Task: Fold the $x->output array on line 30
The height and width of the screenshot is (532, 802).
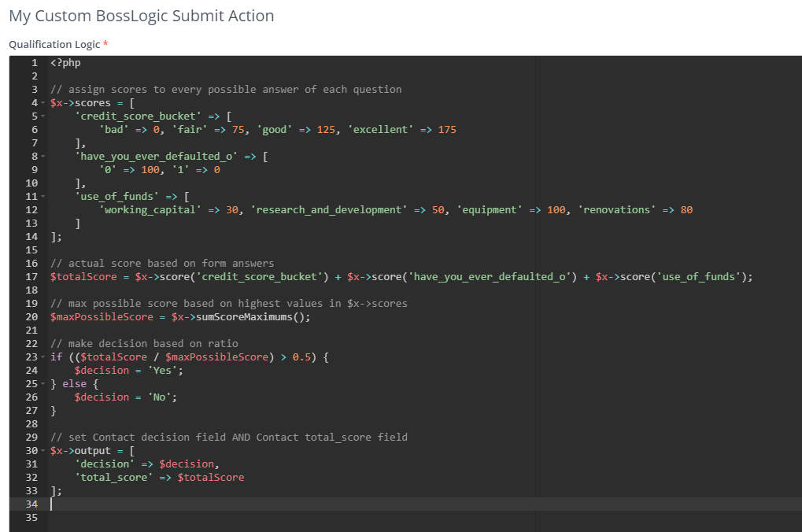Action: tap(43, 451)
